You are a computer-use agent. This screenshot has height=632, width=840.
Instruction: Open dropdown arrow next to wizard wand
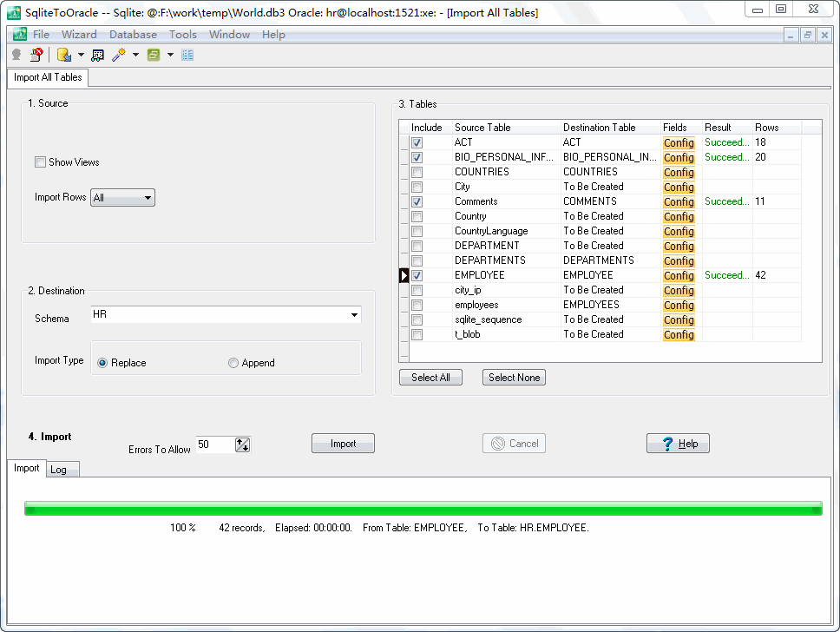135,55
